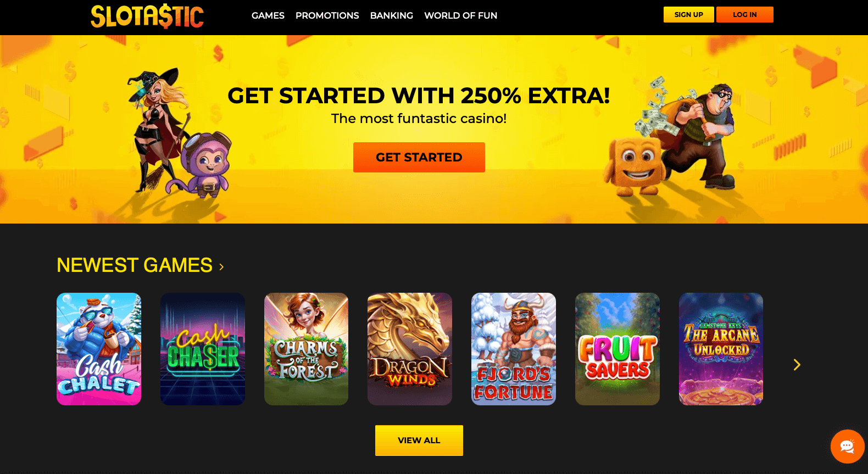
Task: Go to the Promotions menu item
Action: 327,15
